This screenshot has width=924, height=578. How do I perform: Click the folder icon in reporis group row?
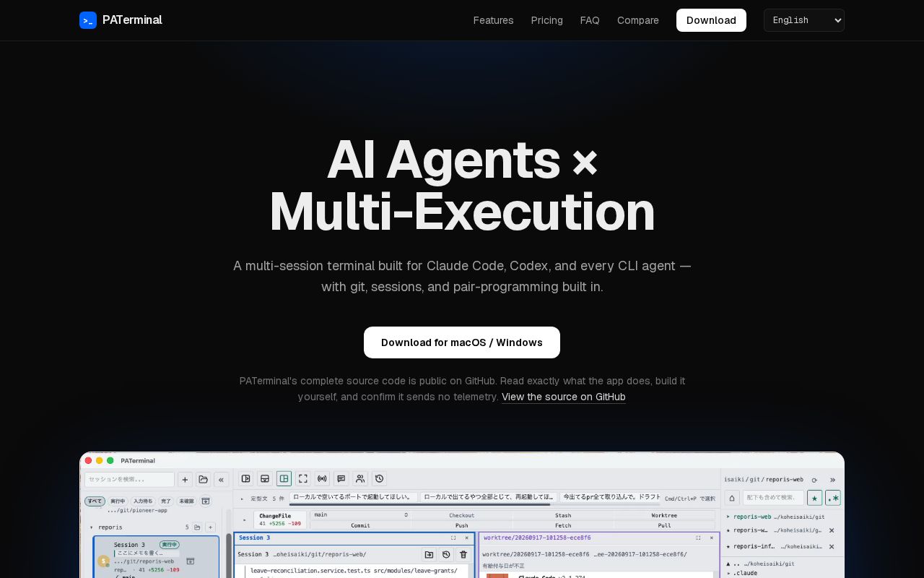tap(197, 527)
